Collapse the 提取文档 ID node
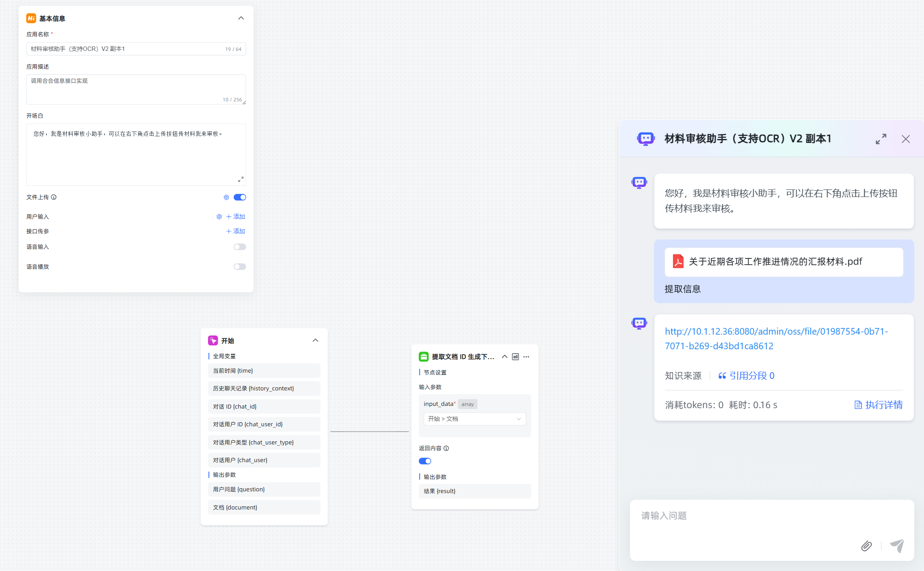924x571 pixels. tap(504, 357)
